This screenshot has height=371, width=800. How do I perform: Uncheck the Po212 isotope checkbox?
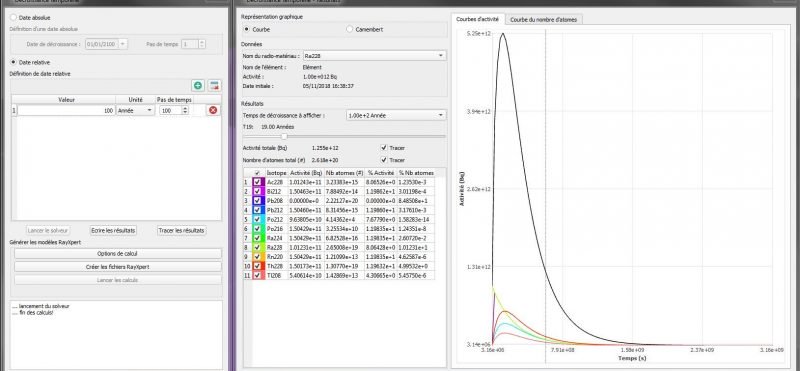coord(257,219)
